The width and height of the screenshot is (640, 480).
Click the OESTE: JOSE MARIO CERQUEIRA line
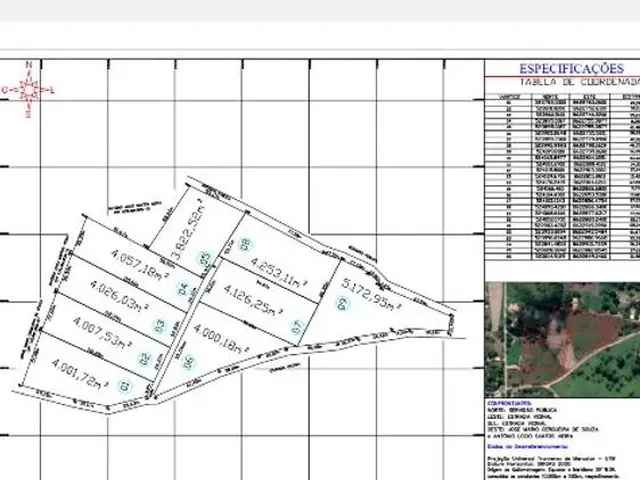[543, 430]
